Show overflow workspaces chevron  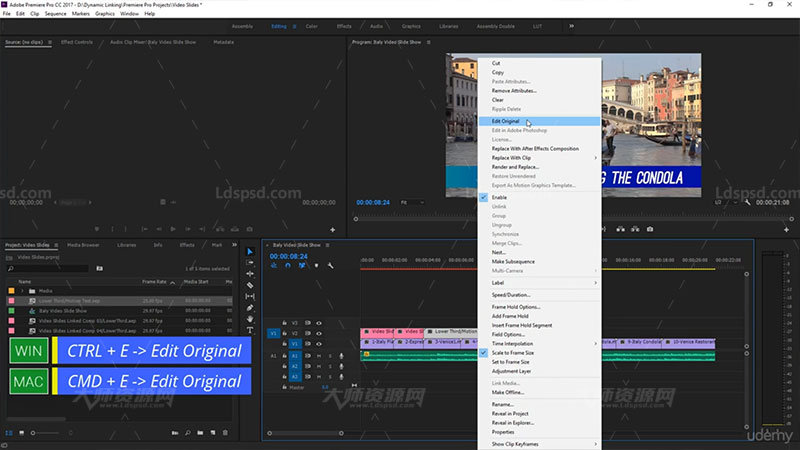571,26
